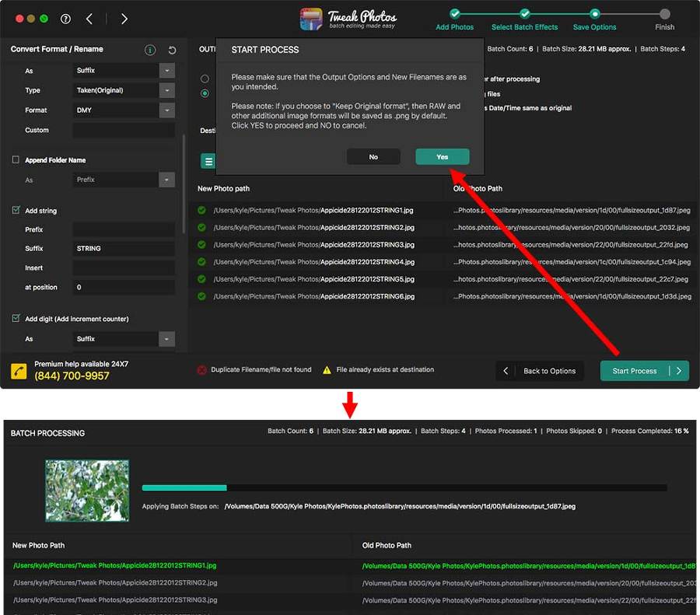
Task: Click status check for STRING6.jpg row
Action: (x=201, y=296)
